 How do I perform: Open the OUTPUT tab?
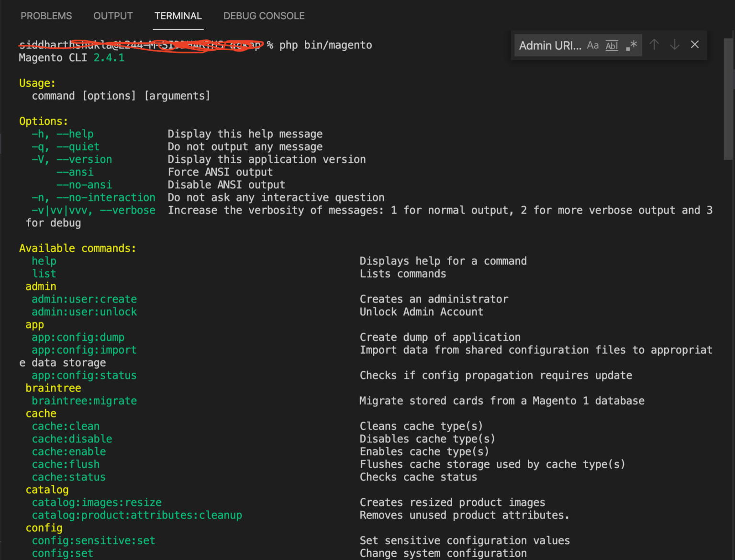pyautogui.click(x=113, y=16)
